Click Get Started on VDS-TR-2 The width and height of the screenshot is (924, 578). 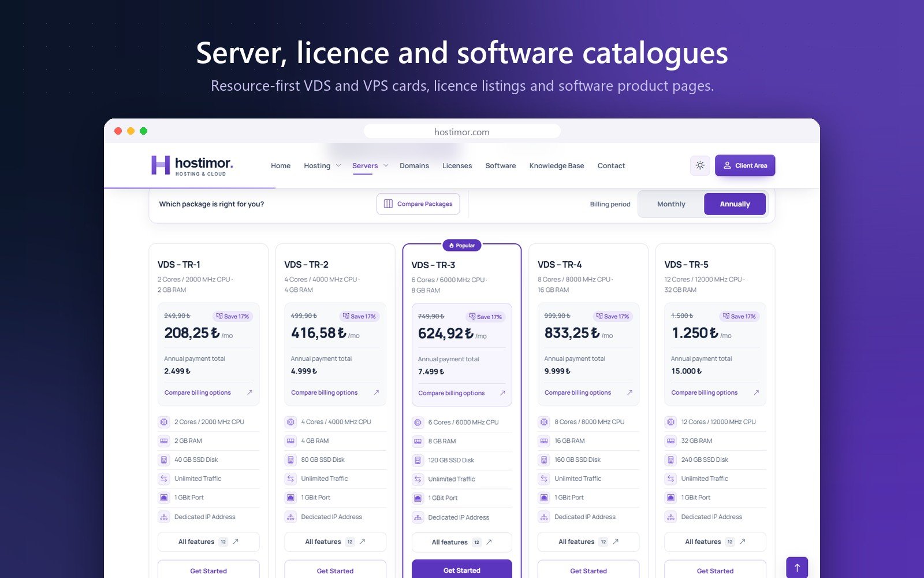click(335, 570)
